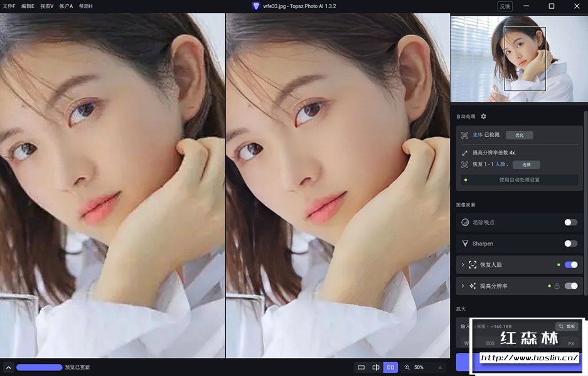This screenshot has width=588, height=376.
Task: Click the 优化 button next to subject detected
Action: click(520, 135)
